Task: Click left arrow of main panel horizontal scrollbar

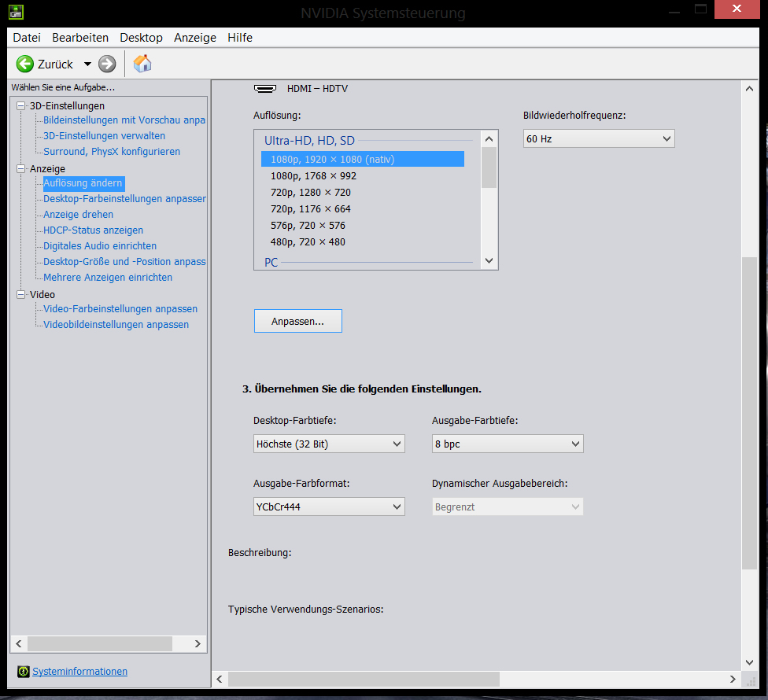Action: 220,679
